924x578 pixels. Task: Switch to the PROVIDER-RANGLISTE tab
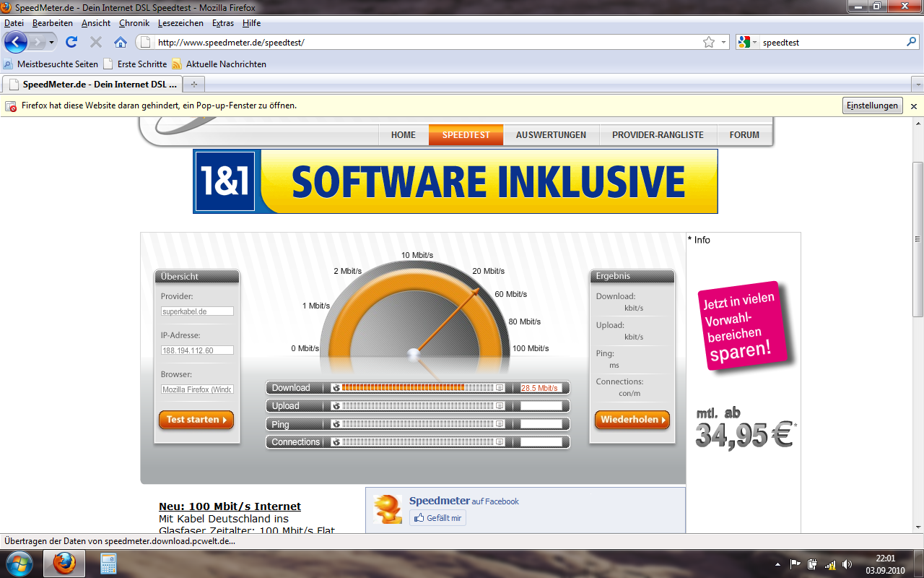click(658, 135)
